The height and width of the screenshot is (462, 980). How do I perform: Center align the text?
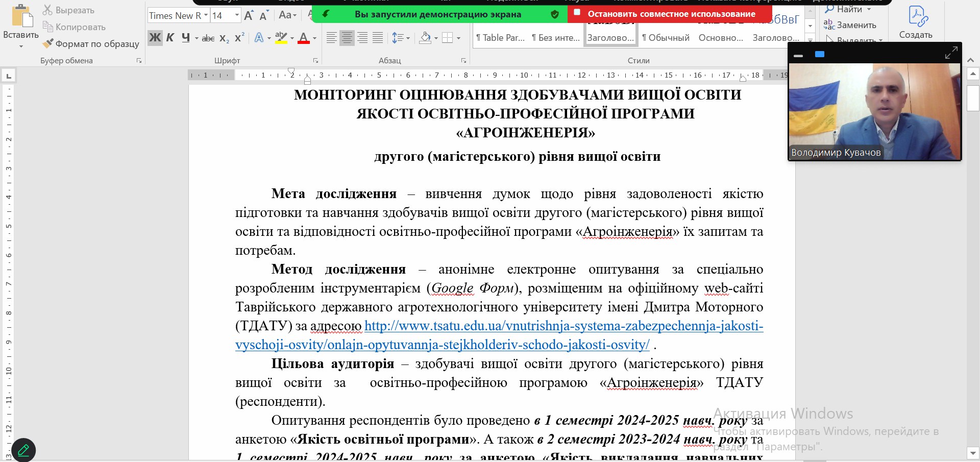click(x=347, y=38)
